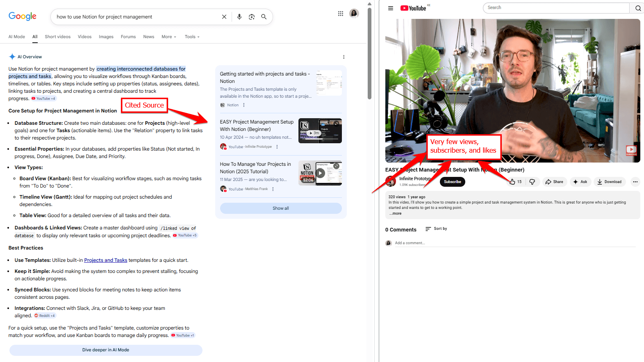Screen dimensions: 644x362
Task: Open options for Infinite Prototype result
Action: pos(277,147)
